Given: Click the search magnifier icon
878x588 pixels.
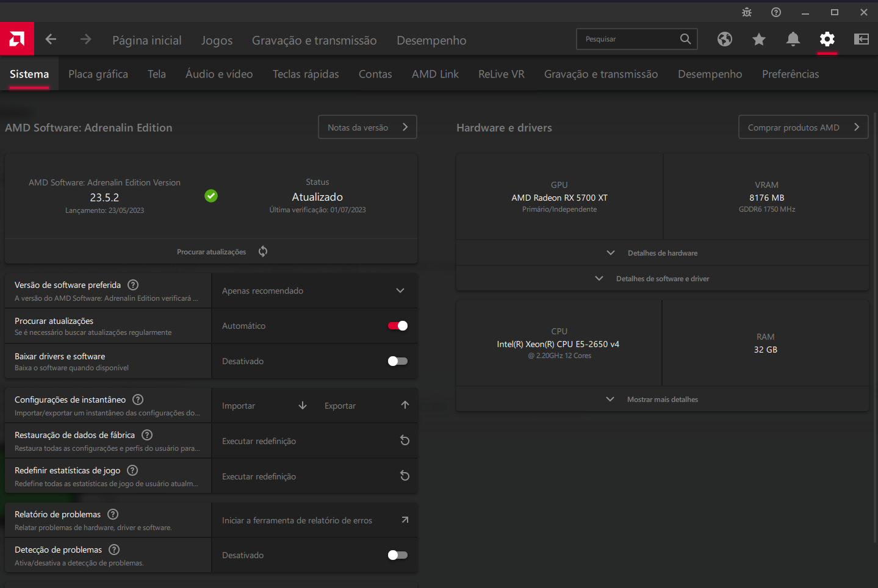Looking at the screenshot, I should [x=685, y=39].
